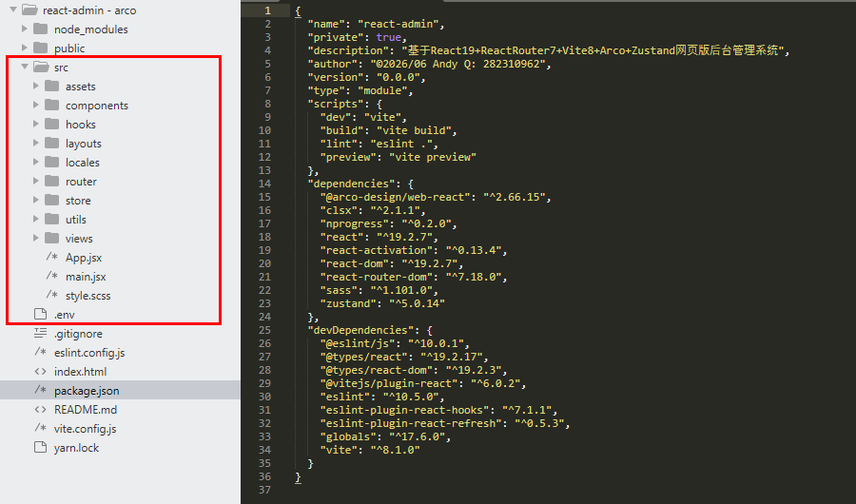The width and height of the screenshot is (856, 504).
Task: Click the assets folder icon
Action: (52, 86)
